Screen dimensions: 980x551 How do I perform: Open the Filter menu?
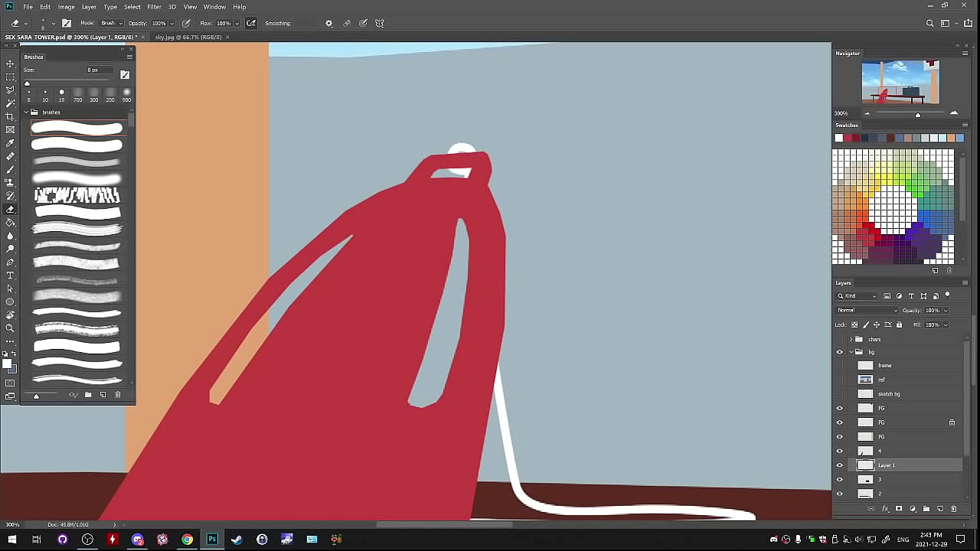pos(154,7)
